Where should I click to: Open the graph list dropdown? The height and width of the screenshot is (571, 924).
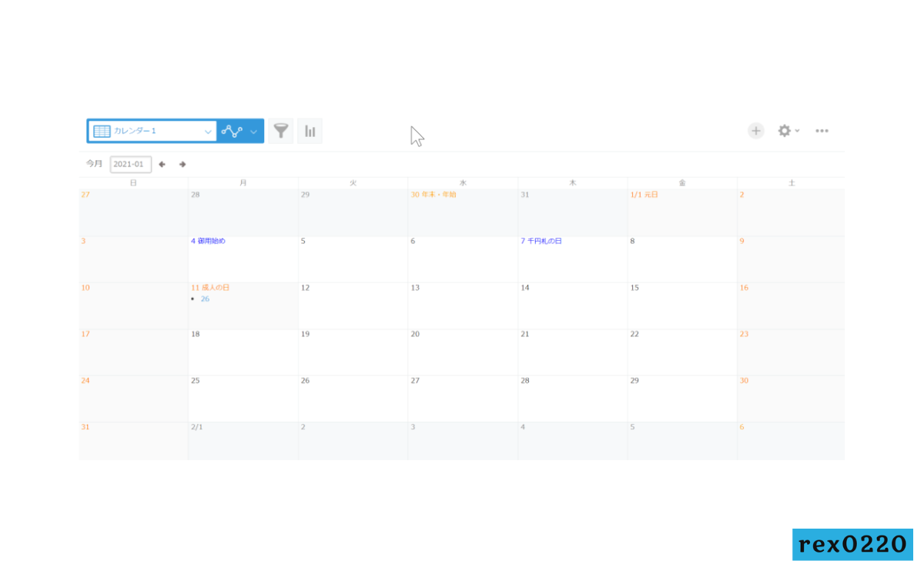point(240,131)
